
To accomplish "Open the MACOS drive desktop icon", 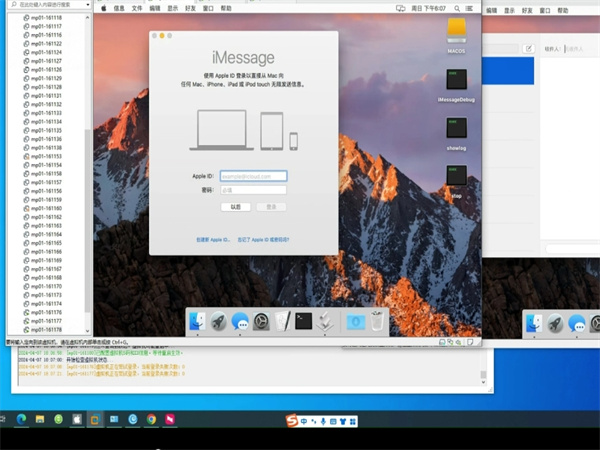I will point(456,33).
